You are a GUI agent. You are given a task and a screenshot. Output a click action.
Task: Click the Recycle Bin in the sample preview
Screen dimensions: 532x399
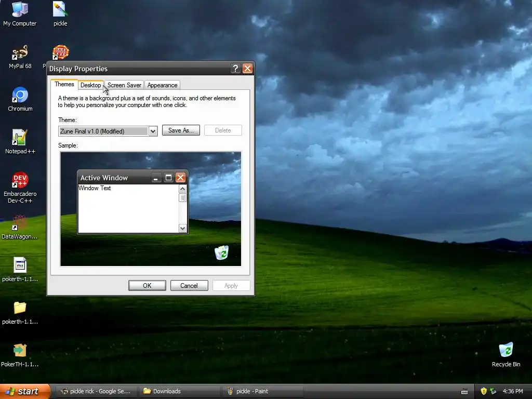(x=221, y=252)
